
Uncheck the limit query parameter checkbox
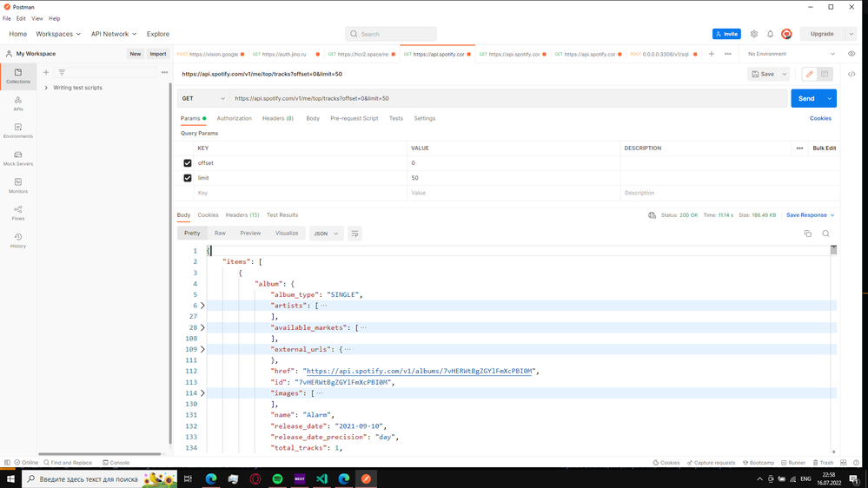pyautogui.click(x=188, y=178)
